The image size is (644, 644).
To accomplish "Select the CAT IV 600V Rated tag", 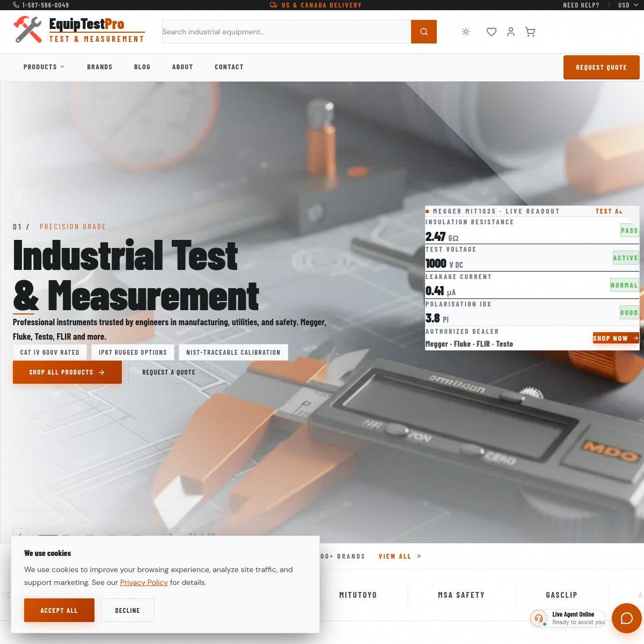I will tap(50, 353).
